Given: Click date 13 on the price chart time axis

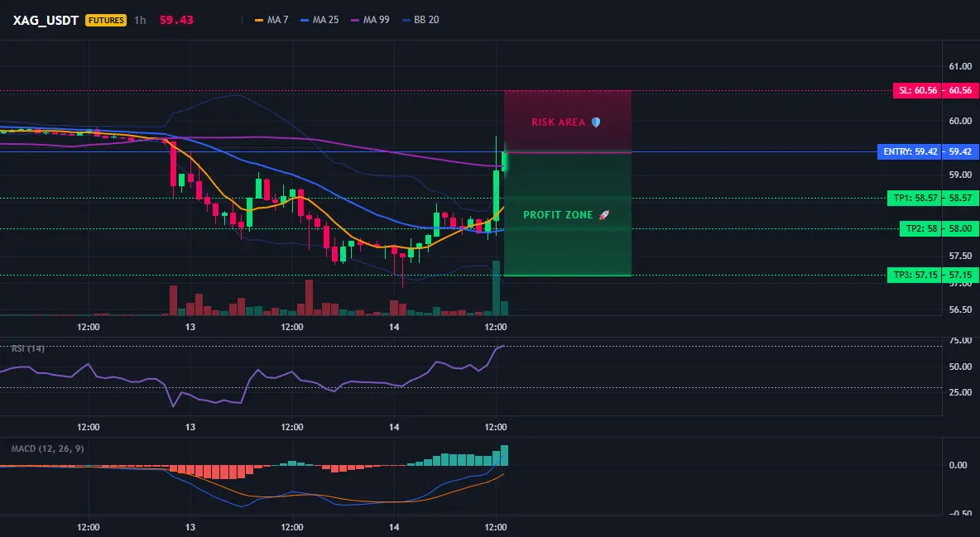Looking at the screenshot, I should click(190, 327).
